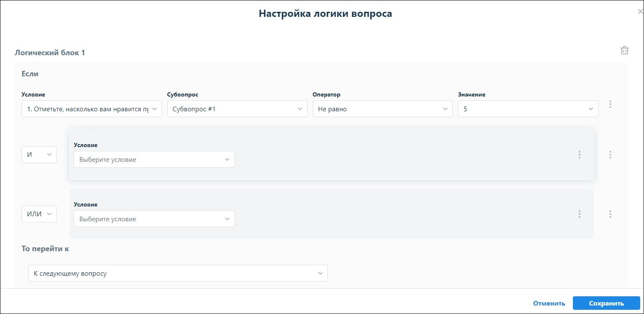Open the Значение dropdown showing 5
Viewport: 644px width, 314px height.
(528, 109)
